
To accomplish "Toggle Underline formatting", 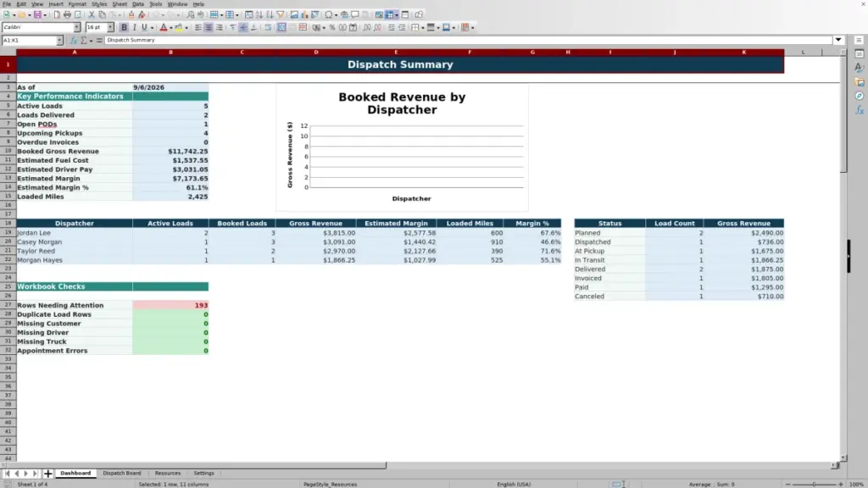I will 144,27.
